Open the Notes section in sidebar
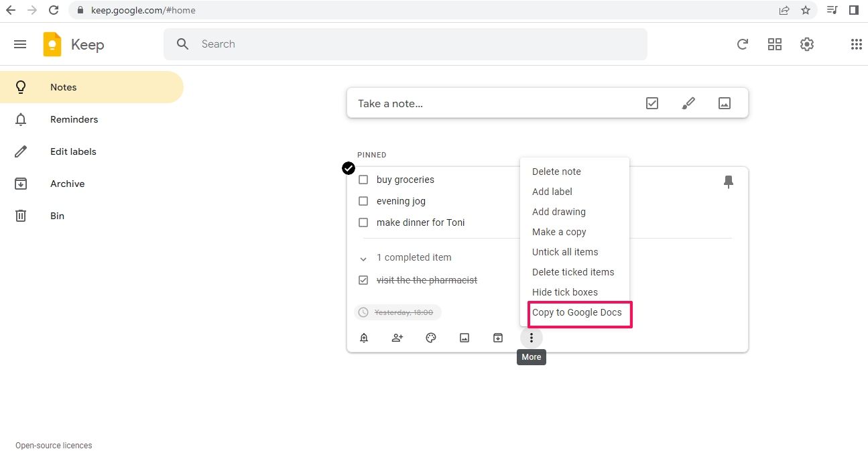Image resolution: width=868 pixels, height=455 pixels. 92,87
